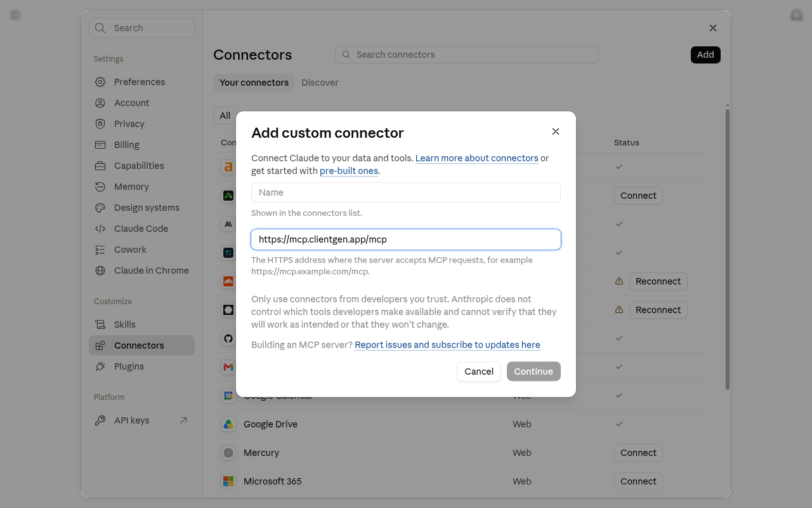Click the Privacy shield icon
The image size is (812, 508).
pyautogui.click(x=100, y=124)
